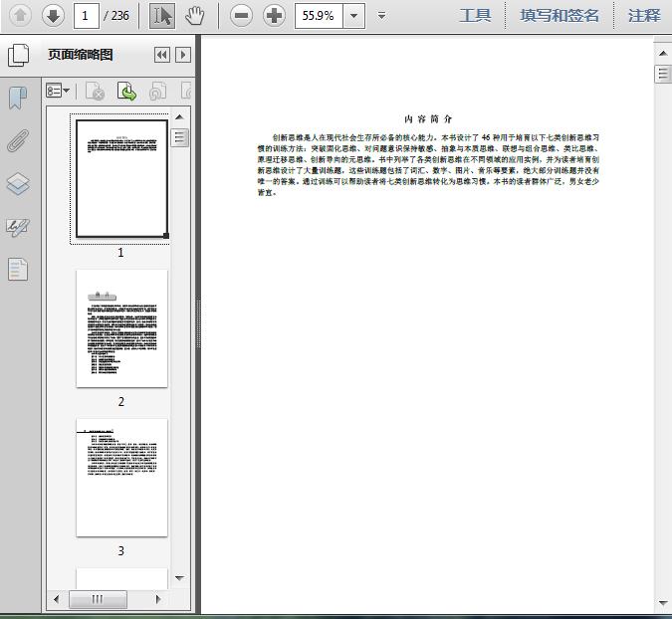Open the 工具 pane
Screen dimensions: 672x619
click(x=475, y=15)
